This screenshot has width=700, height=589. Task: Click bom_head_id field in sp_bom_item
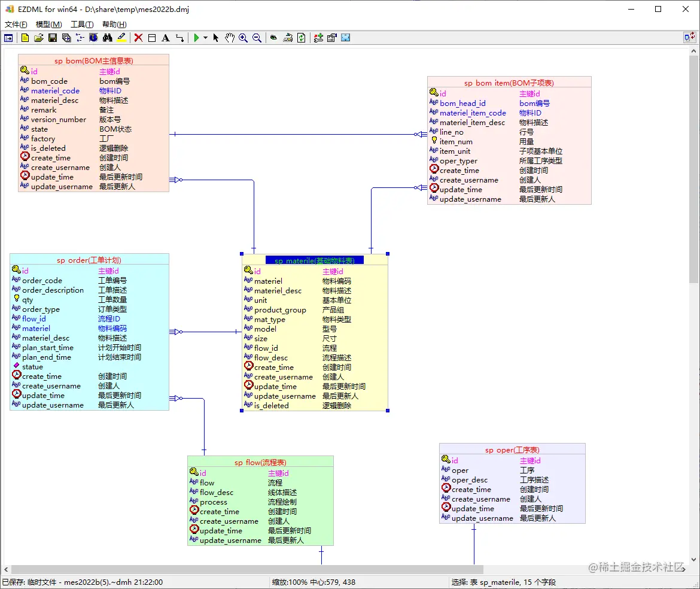click(462, 103)
